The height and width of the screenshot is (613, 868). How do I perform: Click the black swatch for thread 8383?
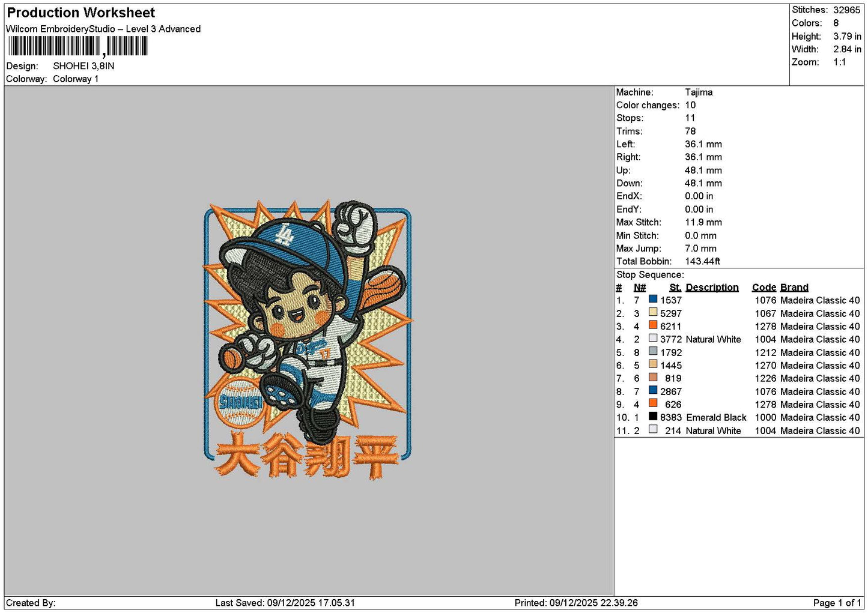(653, 416)
